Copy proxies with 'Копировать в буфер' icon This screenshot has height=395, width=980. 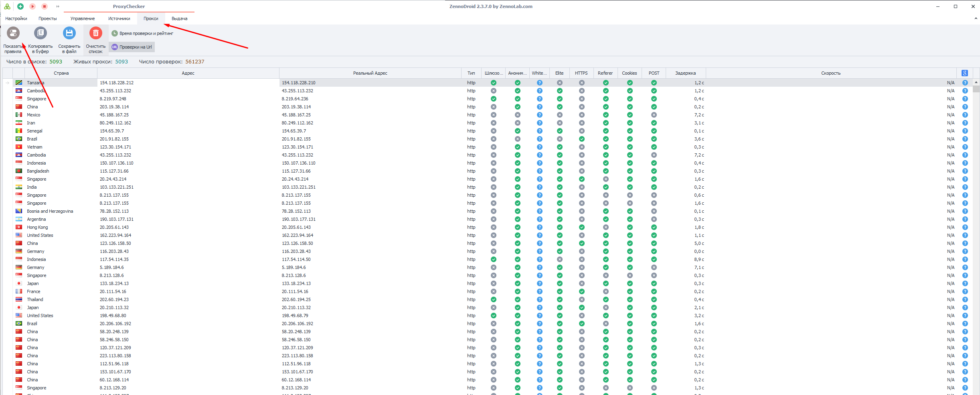tap(40, 33)
